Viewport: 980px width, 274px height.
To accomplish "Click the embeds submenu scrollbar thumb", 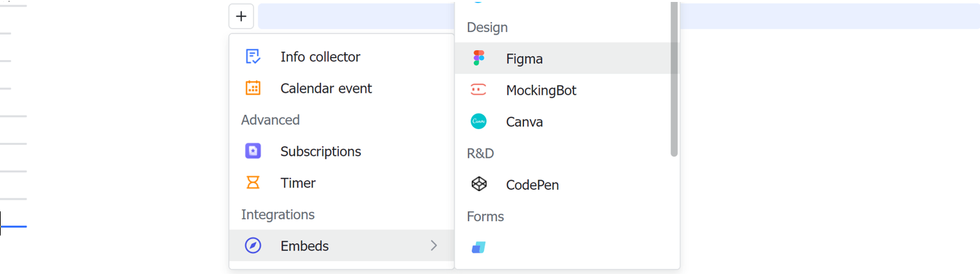I will click(674, 78).
